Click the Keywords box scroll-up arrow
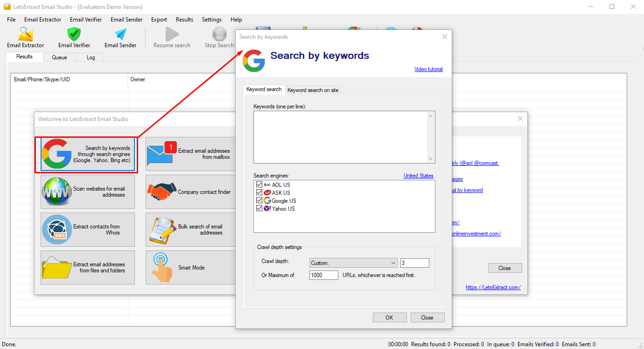The height and width of the screenshot is (349, 644). click(x=431, y=115)
